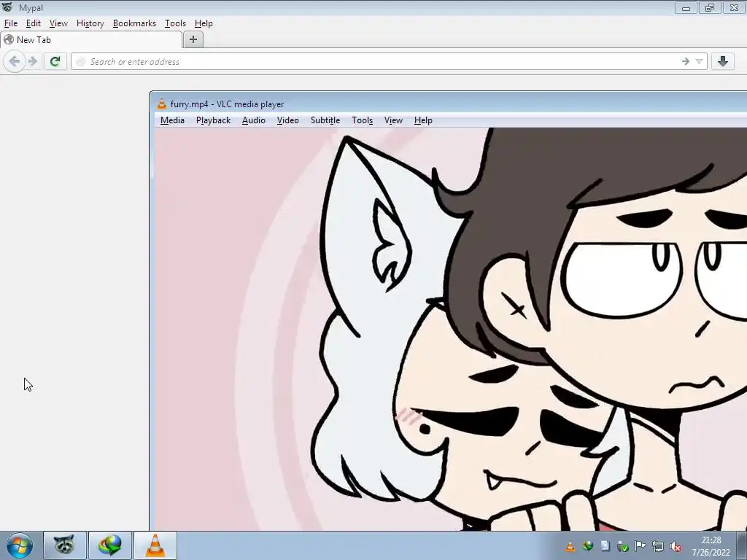This screenshot has height=560, width=747.
Task: Open the Mypal History menu
Action: (90, 23)
